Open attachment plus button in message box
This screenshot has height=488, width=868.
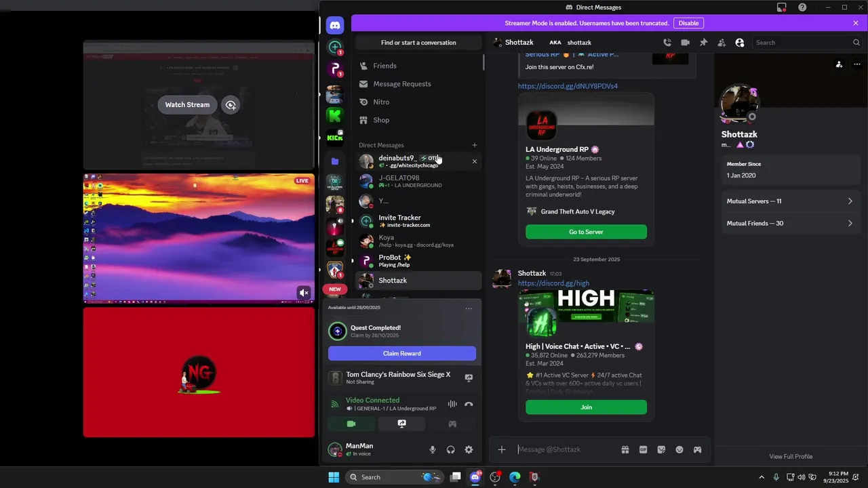pyautogui.click(x=502, y=449)
